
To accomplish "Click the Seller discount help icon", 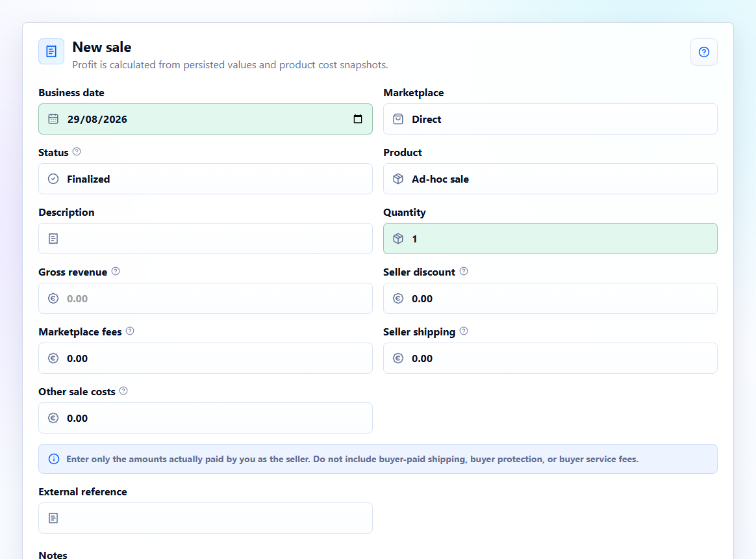I will coord(463,271).
